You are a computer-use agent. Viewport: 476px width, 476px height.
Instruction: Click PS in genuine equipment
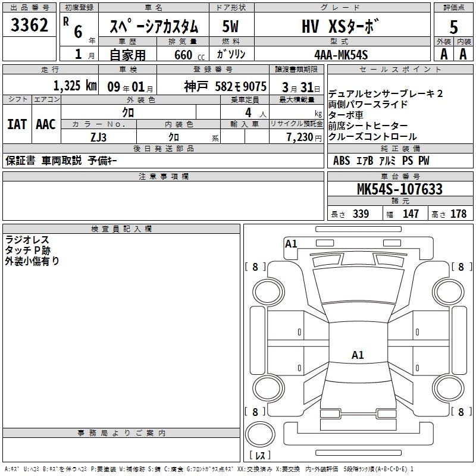click(x=408, y=160)
